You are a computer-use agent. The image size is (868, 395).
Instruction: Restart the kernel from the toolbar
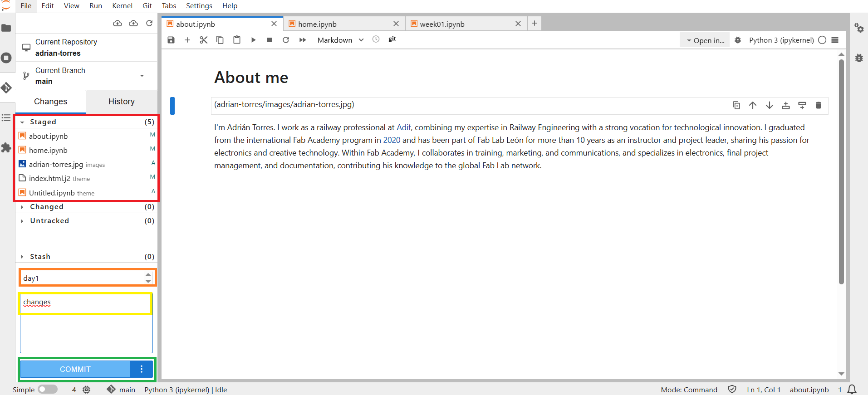coord(286,40)
